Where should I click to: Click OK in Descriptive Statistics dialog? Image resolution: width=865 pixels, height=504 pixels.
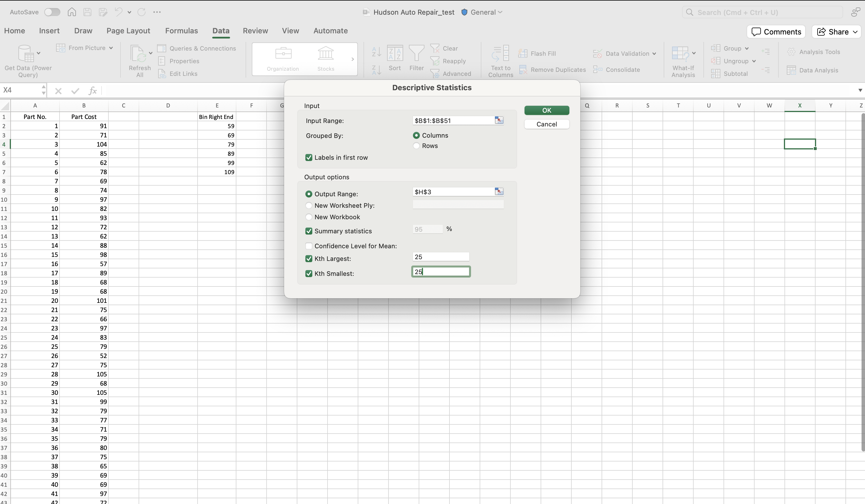(x=546, y=110)
